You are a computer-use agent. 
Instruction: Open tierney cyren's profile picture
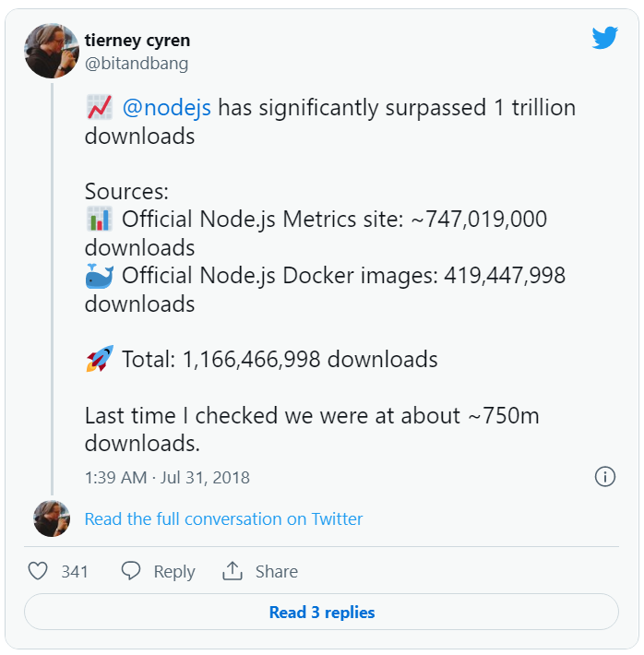pos(52,50)
